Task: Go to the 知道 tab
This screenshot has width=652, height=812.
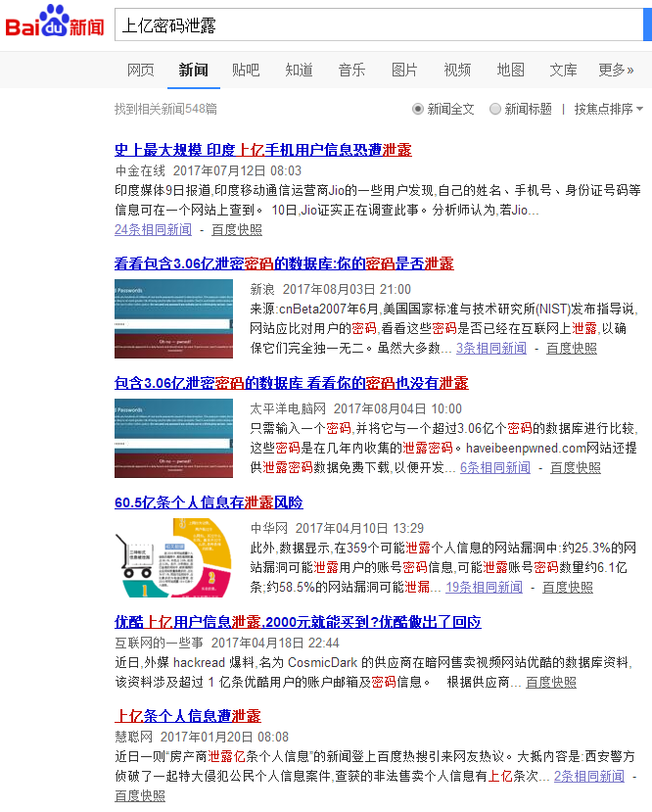Action: (x=299, y=70)
